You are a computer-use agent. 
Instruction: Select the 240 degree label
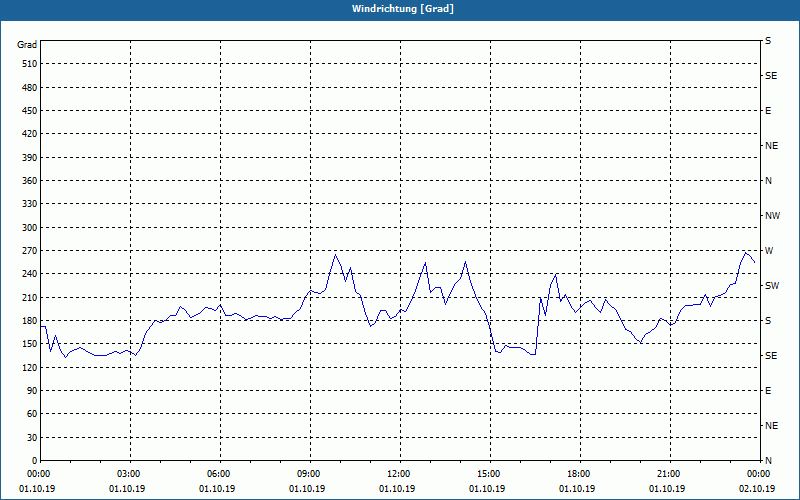click(x=30, y=274)
